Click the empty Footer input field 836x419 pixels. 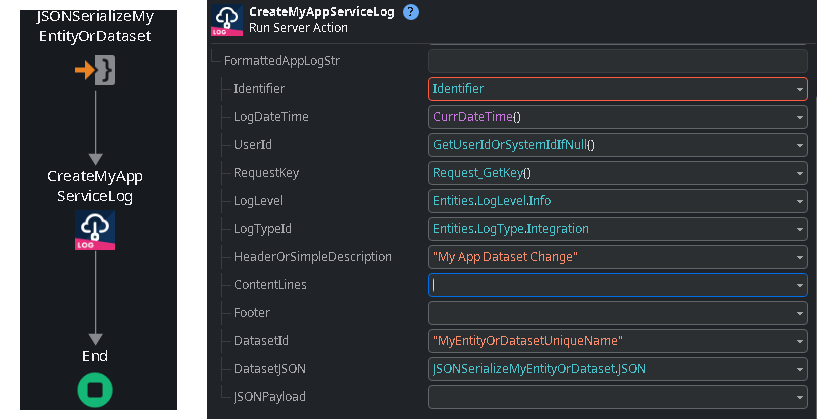617,313
